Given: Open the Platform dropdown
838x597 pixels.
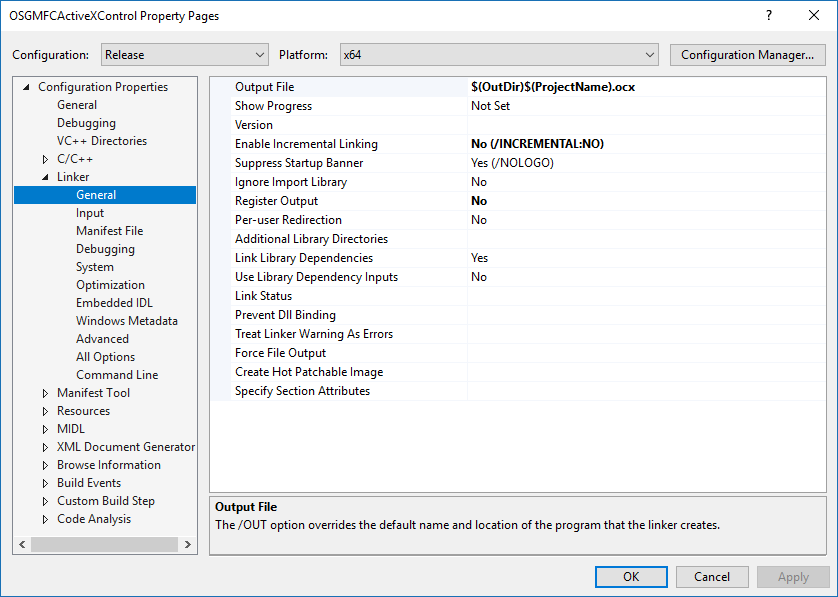Looking at the screenshot, I should 498,55.
